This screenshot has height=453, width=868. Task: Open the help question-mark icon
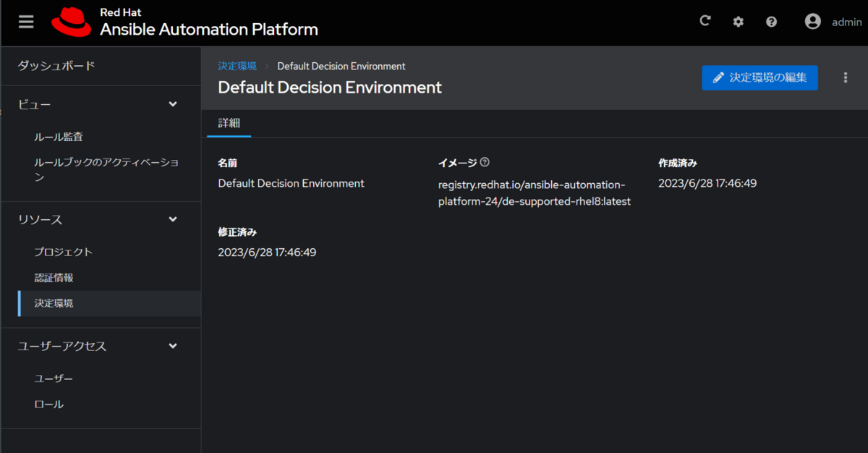pyautogui.click(x=771, y=21)
